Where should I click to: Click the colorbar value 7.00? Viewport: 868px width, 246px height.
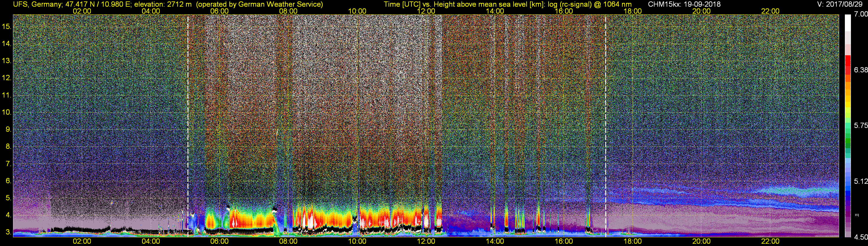pos(860,14)
